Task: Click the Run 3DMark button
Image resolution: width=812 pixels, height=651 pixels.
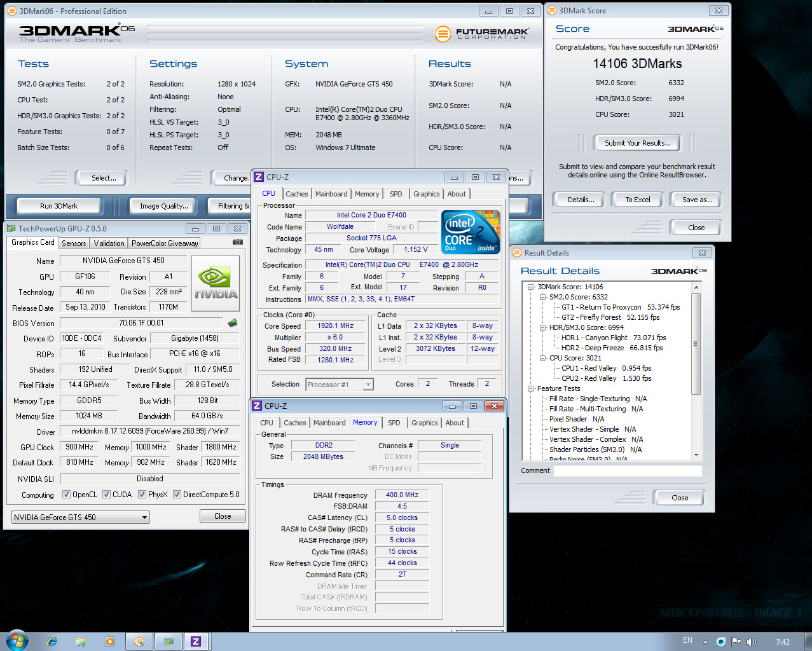Action: (58, 206)
